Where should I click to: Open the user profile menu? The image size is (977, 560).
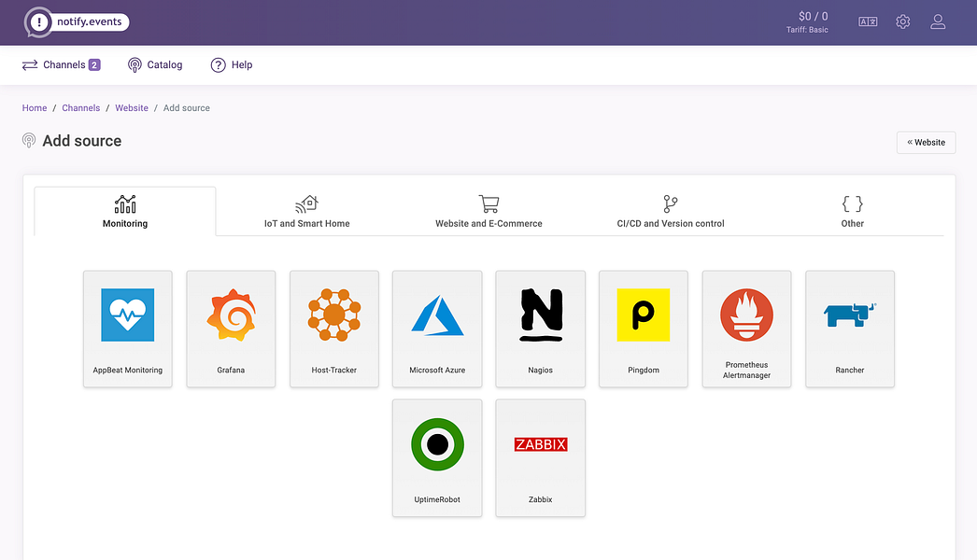(938, 21)
